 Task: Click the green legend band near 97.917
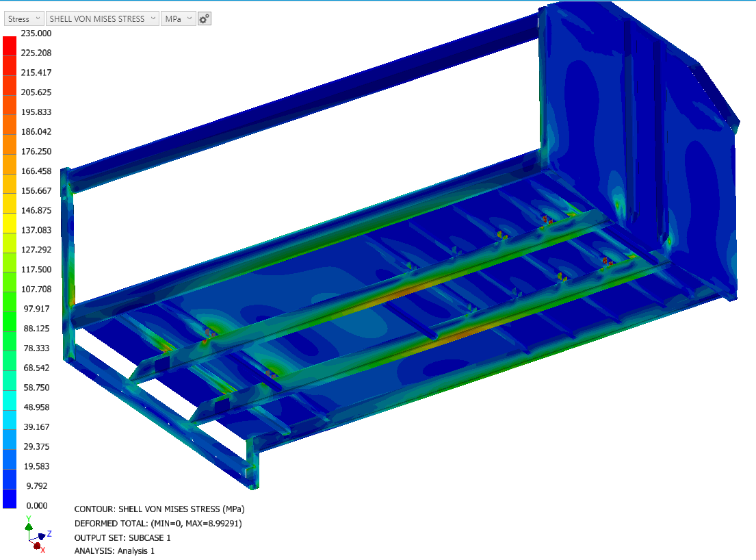pos(10,301)
